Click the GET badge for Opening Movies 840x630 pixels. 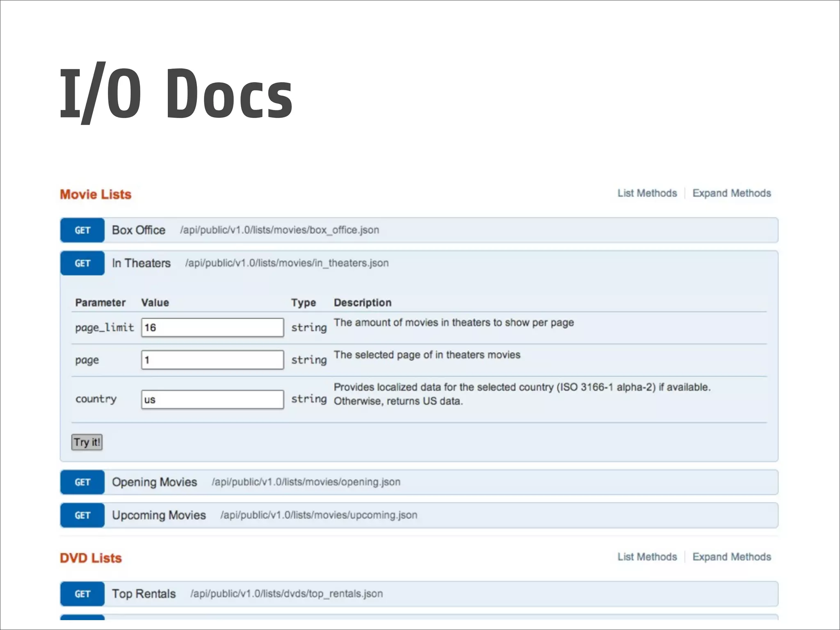click(82, 482)
